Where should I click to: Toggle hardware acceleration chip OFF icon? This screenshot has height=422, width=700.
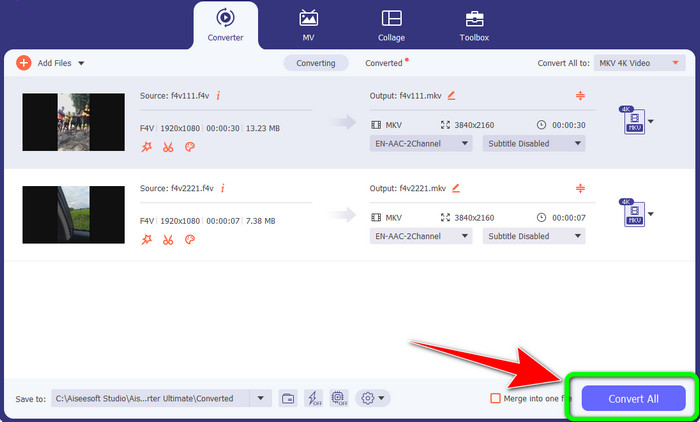(339, 398)
